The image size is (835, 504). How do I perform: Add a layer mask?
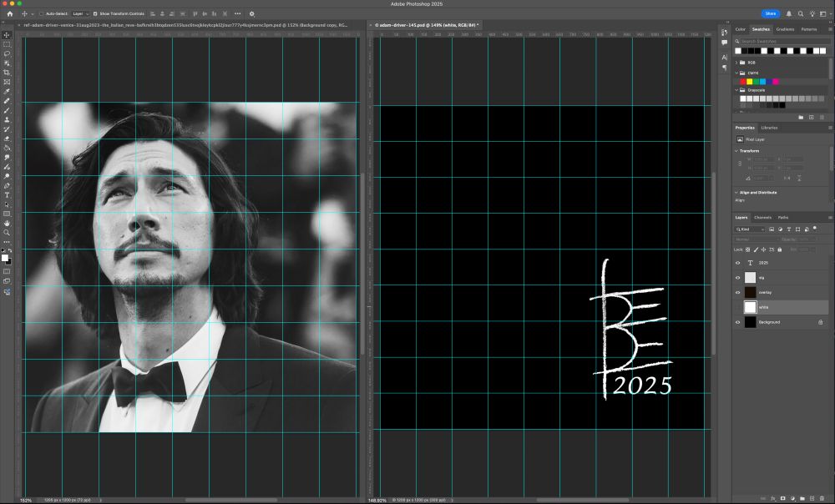coord(783,499)
